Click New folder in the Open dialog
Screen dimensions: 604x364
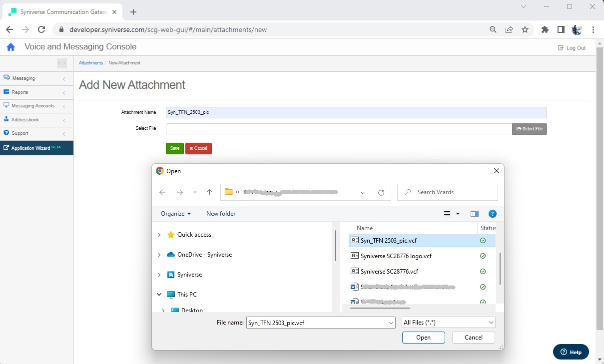(221, 214)
